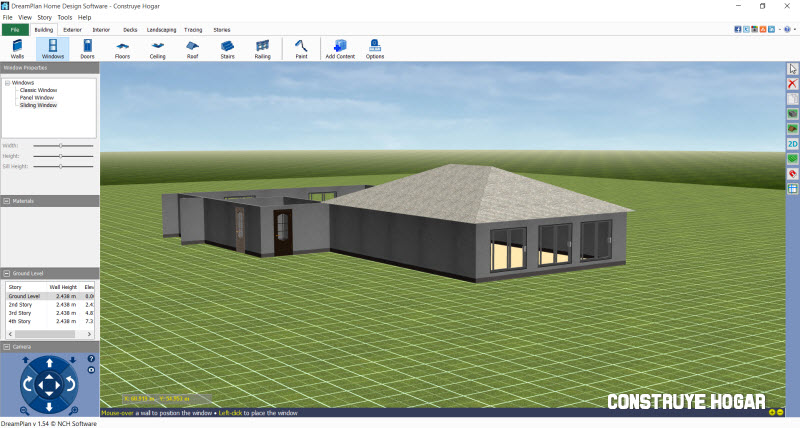Switch to the Decks tab
The width and height of the screenshot is (800, 428).
pyautogui.click(x=130, y=30)
